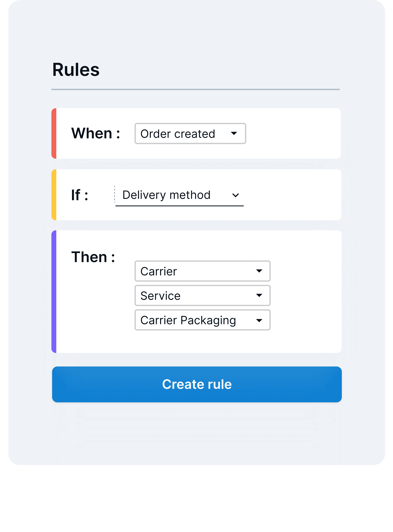Click the chevron next to Delivery method
The image size is (393, 532).
point(235,195)
